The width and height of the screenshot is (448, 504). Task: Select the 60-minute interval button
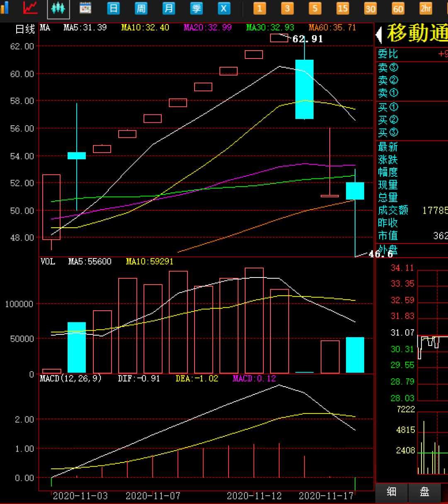click(x=398, y=8)
